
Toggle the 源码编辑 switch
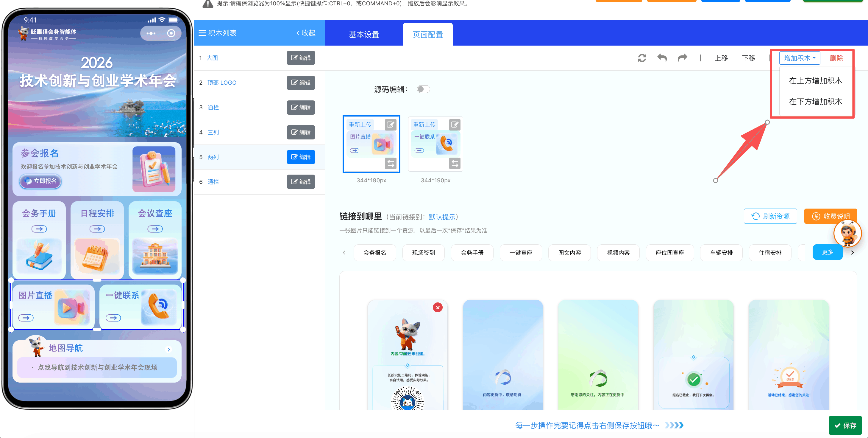423,89
